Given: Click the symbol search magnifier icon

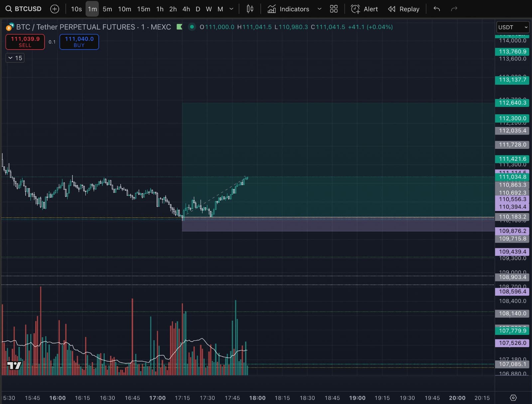Looking at the screenshot, I should tap(9, 9).
